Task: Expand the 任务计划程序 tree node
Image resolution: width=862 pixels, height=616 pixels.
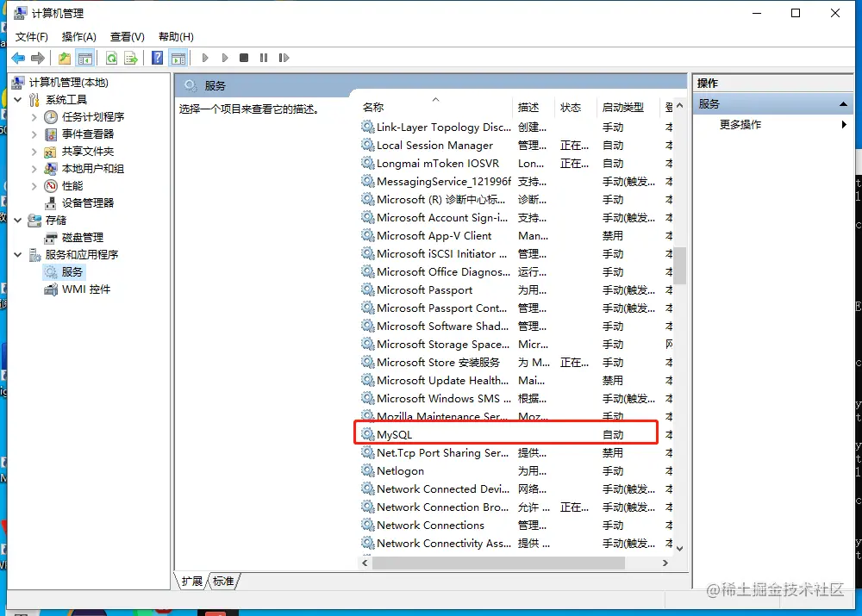Action: click(34, 117)
